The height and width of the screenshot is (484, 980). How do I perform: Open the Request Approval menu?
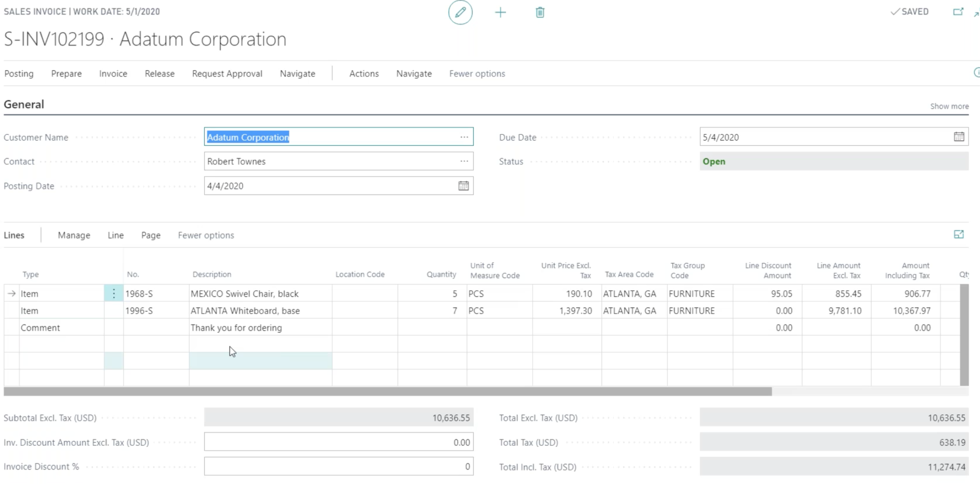pyautogui.click(x=227, y=74)
